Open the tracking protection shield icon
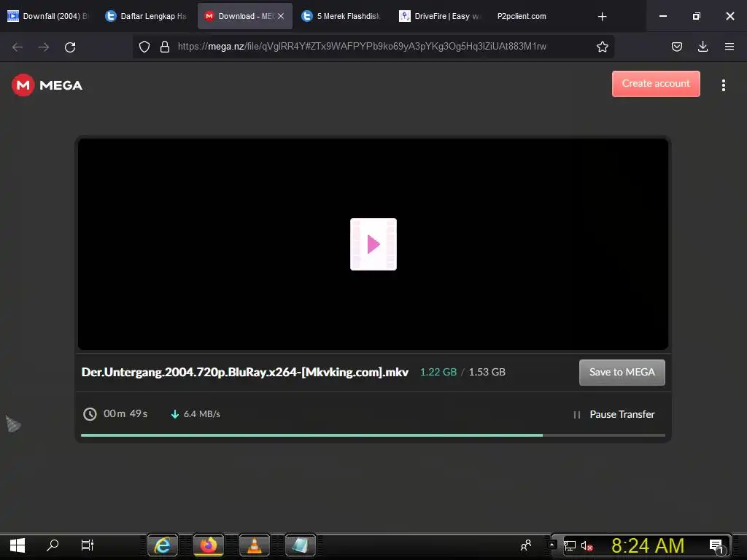 tap(144, 47)
